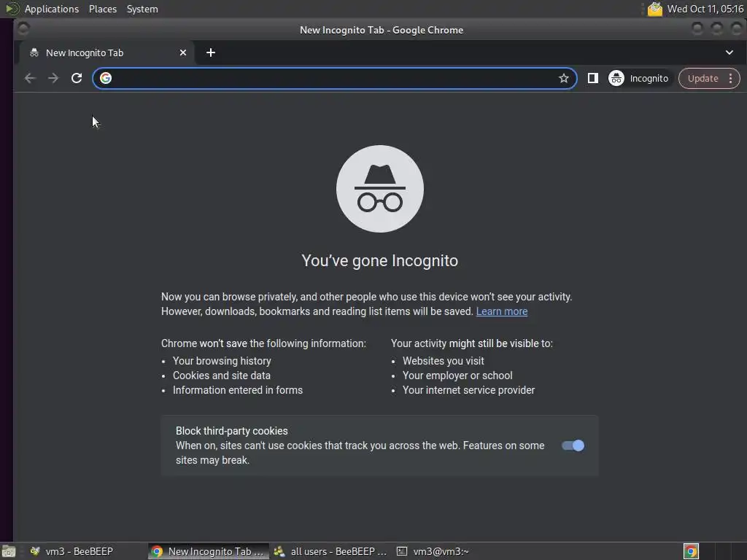Click incognito icon on the tab
747x560 pixels.
[34, 52]
